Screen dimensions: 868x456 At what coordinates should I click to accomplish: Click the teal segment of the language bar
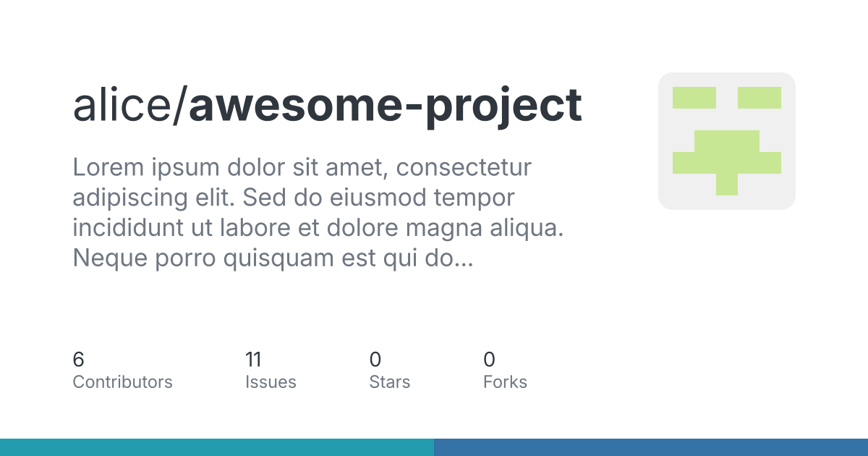point(217,447)
